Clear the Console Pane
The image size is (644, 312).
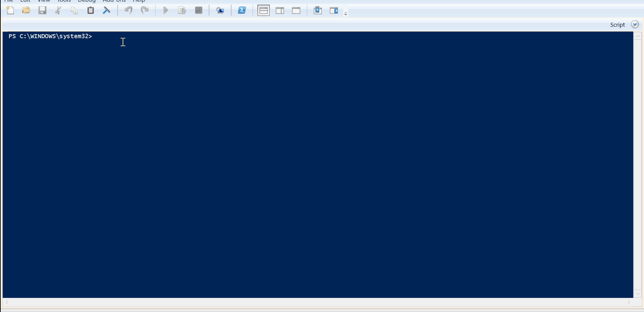tap(107, 10)
